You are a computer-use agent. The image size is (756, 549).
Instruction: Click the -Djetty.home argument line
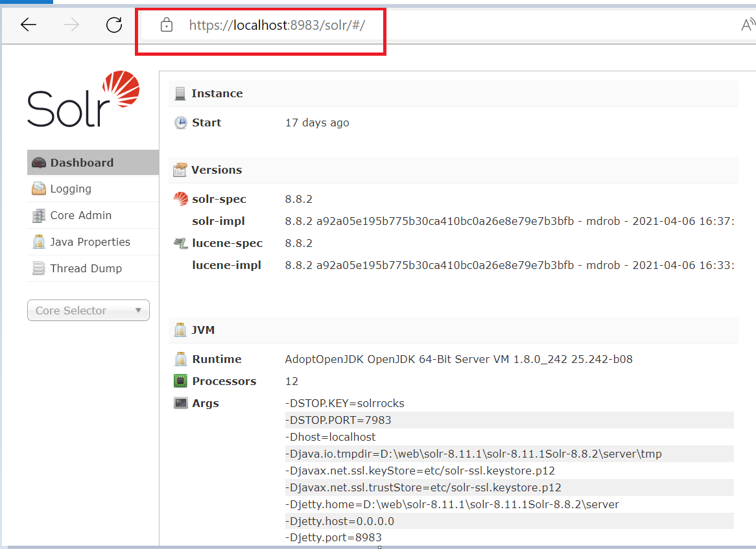[452, 504]
